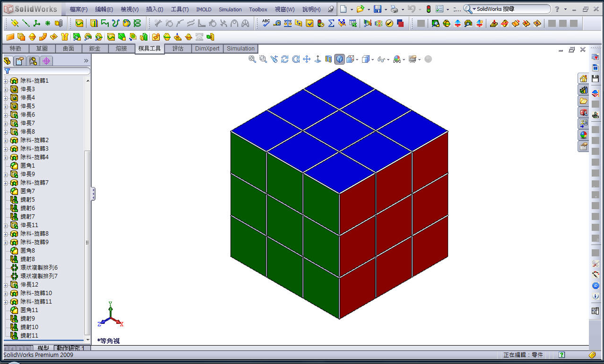Click the Mass Properties scale icon

[x=288, y=23]
